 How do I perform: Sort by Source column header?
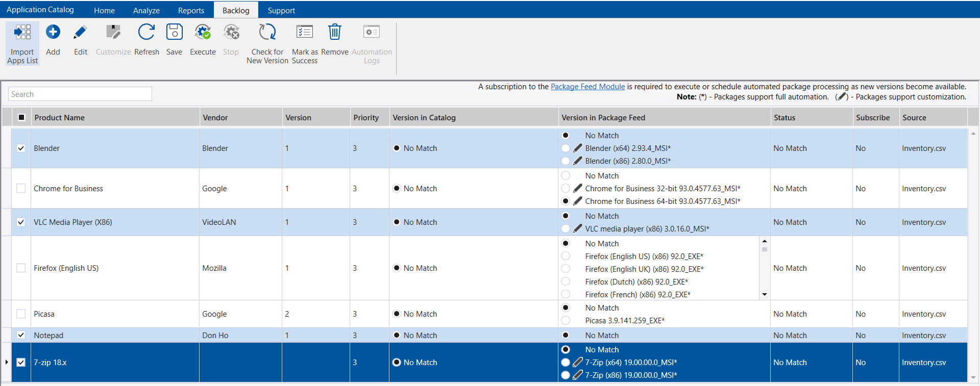[933, 117]
